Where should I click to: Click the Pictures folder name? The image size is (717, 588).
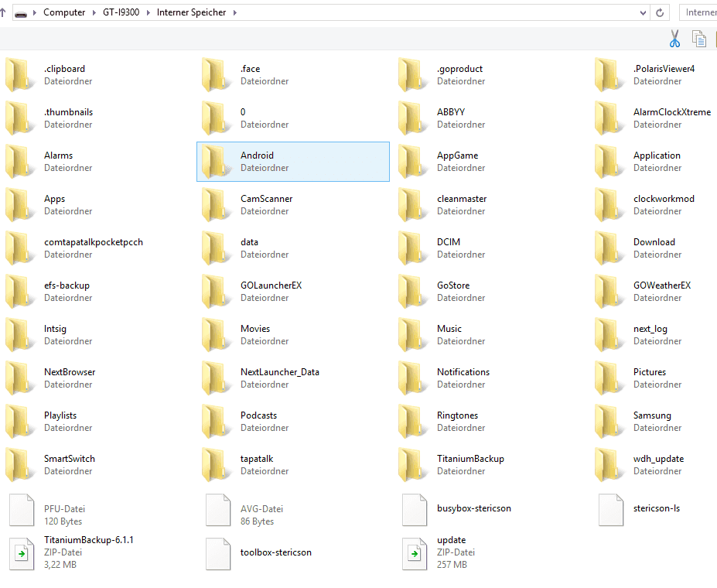tap(650, 372)
